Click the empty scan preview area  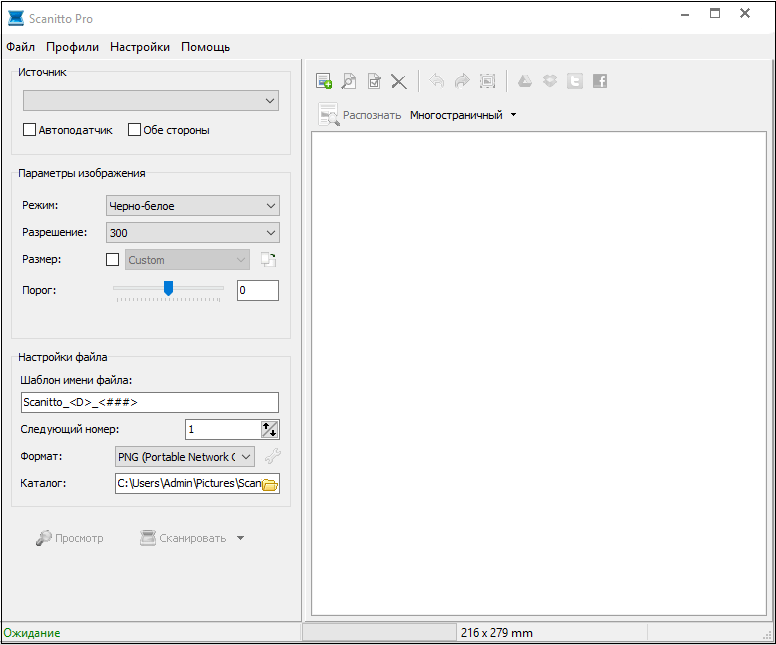[x=538, y=373]
